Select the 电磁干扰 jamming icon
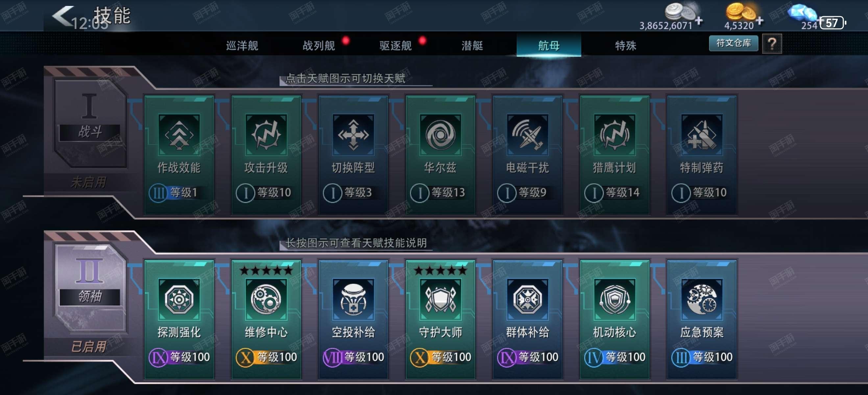Screen dimensions: 868x395 (527, 135)
